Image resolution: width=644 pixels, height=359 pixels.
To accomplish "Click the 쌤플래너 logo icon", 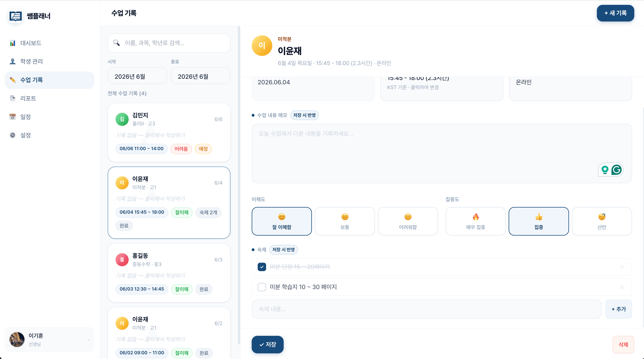I will [x=16, y=16].
